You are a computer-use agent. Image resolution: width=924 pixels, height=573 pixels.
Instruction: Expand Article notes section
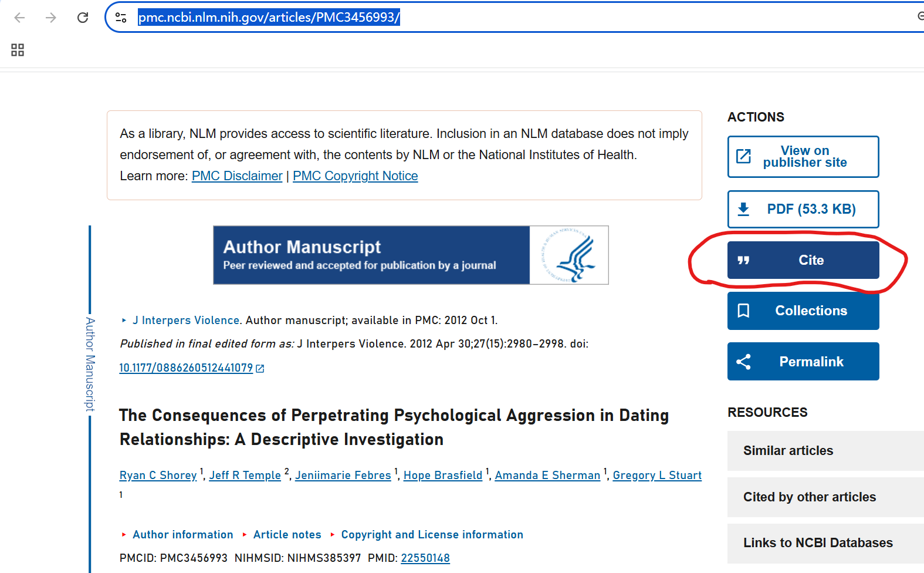(287, 535)
